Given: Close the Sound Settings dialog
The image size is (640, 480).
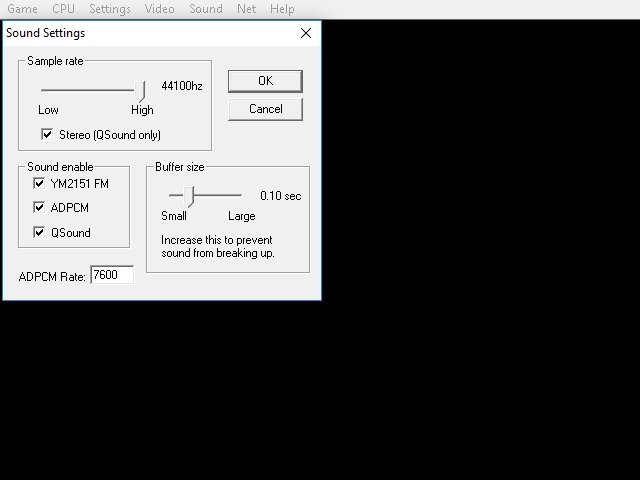Looking at the screenshot, I should [x=306, y=33].
